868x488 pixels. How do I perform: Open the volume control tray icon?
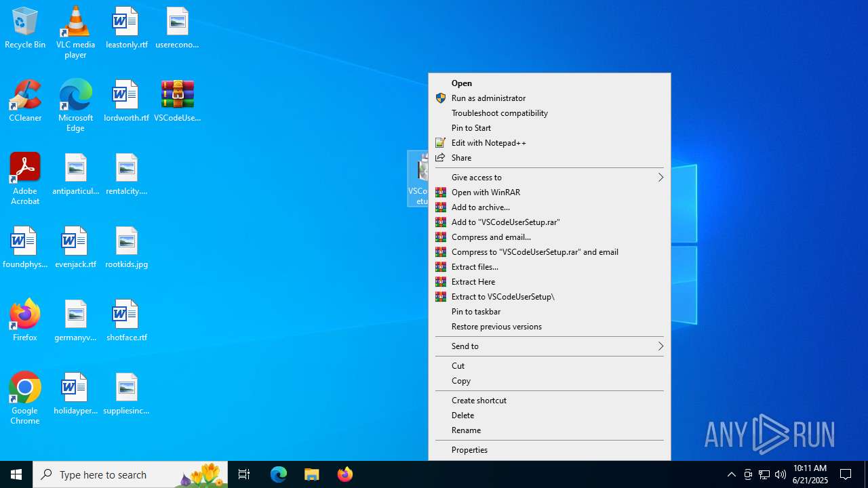(x=781, y=474)
